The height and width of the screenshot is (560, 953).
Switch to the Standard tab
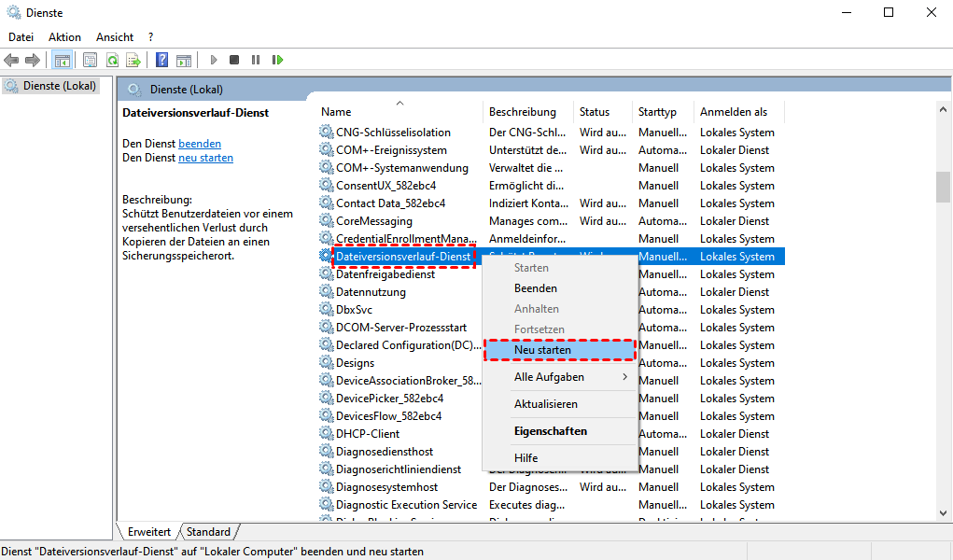(x=208, y=532)
